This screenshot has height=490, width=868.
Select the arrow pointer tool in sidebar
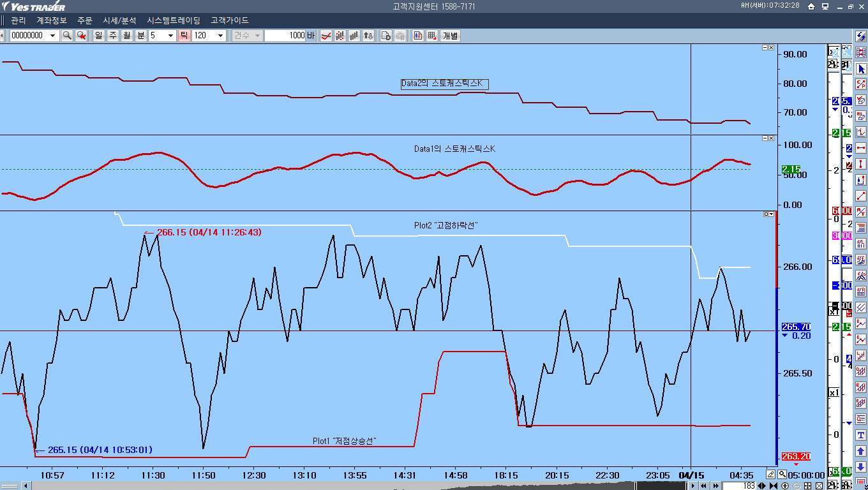[861, 69]
